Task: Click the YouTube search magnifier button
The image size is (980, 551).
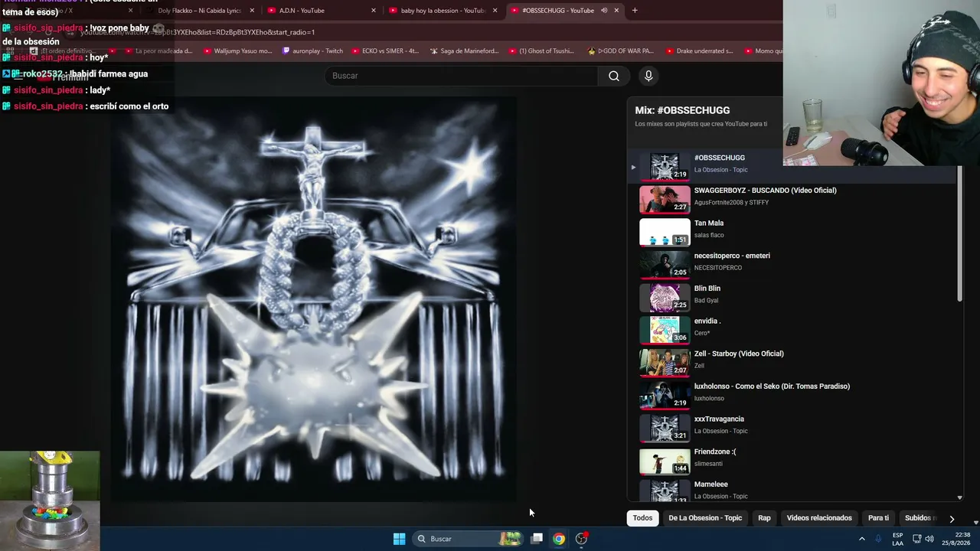Action: tap(613, 76)
